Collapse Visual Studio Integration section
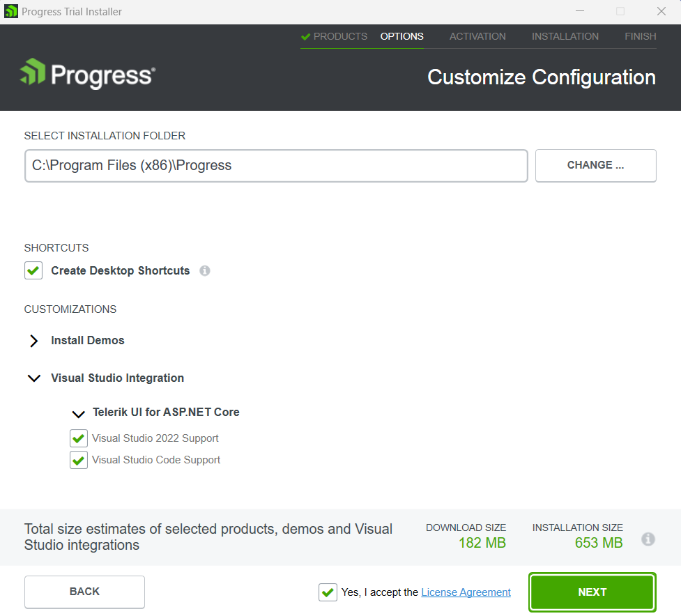 point(34,378)
